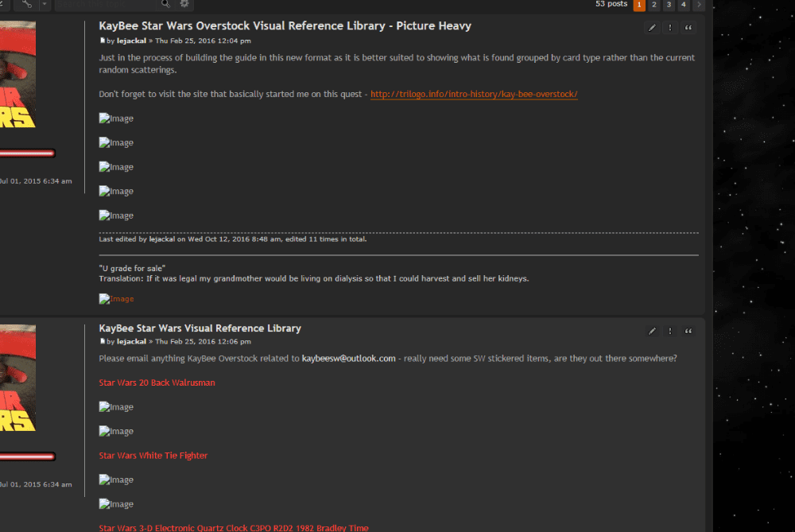Select current page 1 in pagination
Screen dimensions: 795x532
(639, 5)
